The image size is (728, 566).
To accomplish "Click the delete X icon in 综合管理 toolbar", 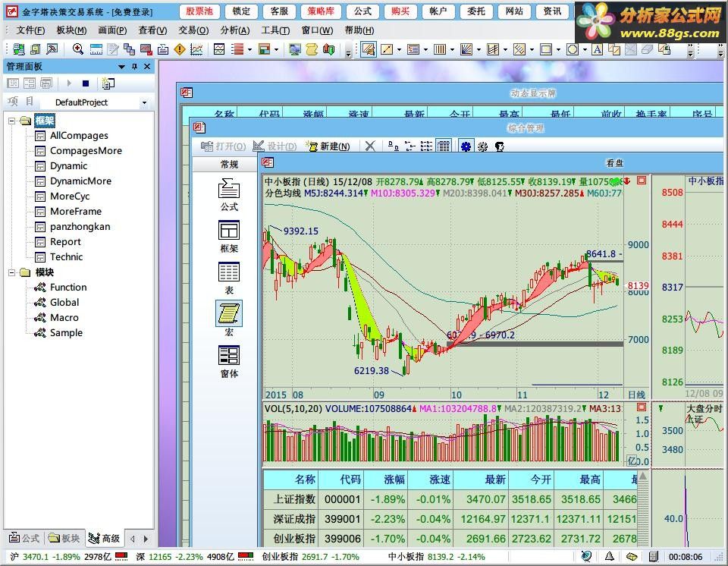I will click(370, 146).
